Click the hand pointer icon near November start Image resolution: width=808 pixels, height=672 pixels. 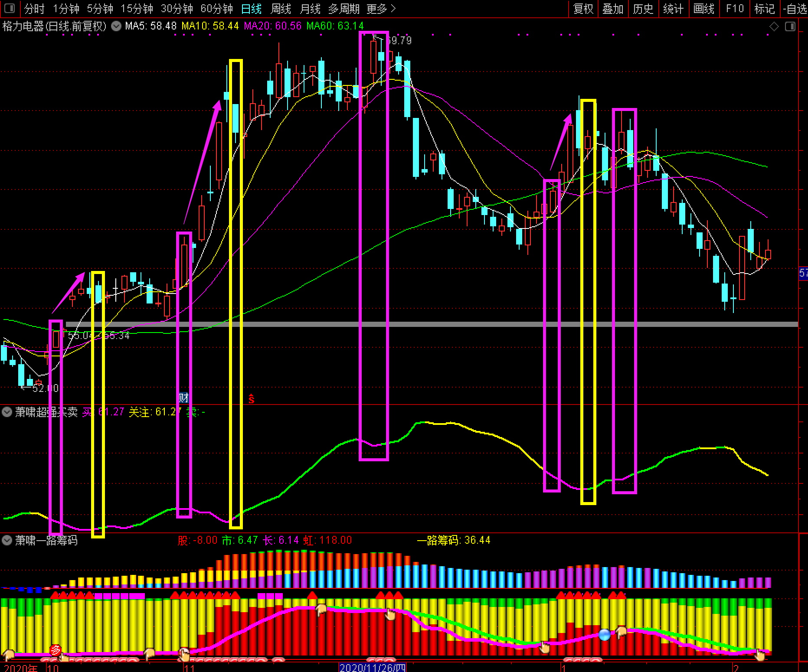tap(184, 653)
